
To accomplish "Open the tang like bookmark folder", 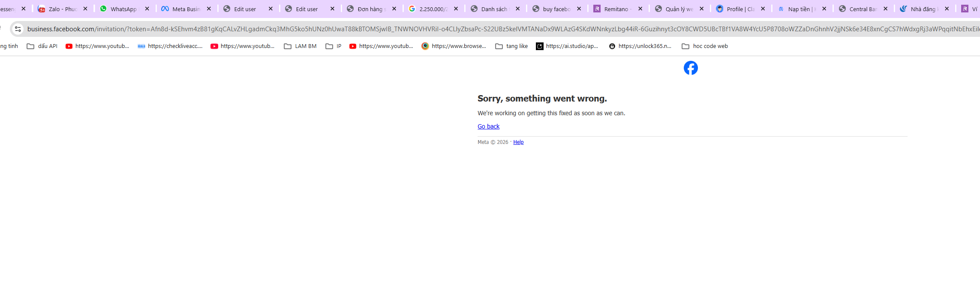I will tap(511, 46).
